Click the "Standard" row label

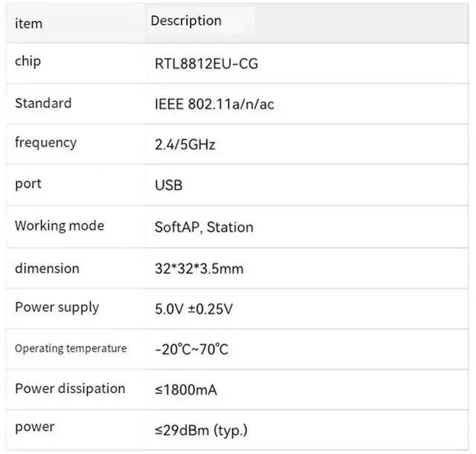(43, 103)
